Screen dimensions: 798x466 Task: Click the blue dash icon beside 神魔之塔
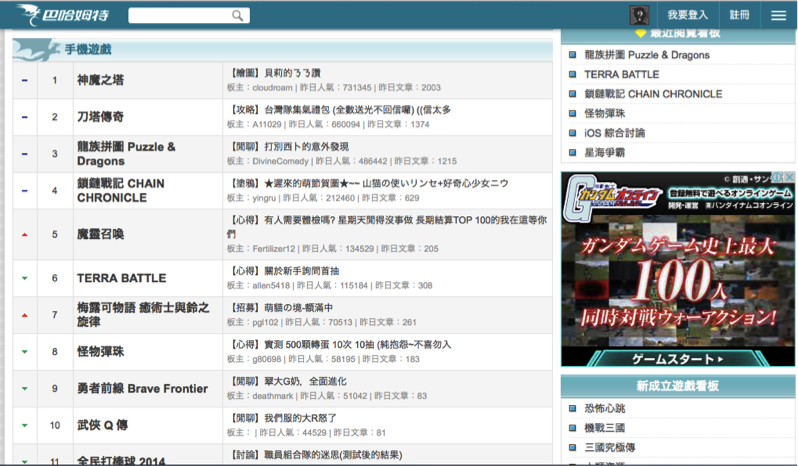(x=24, y=80)
